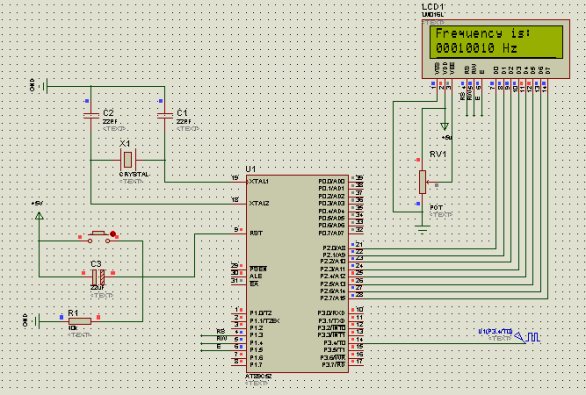Click ground symbol below RV1 potentiometer
The width and height of the screenshot is (586, 395).
[422, 229]
